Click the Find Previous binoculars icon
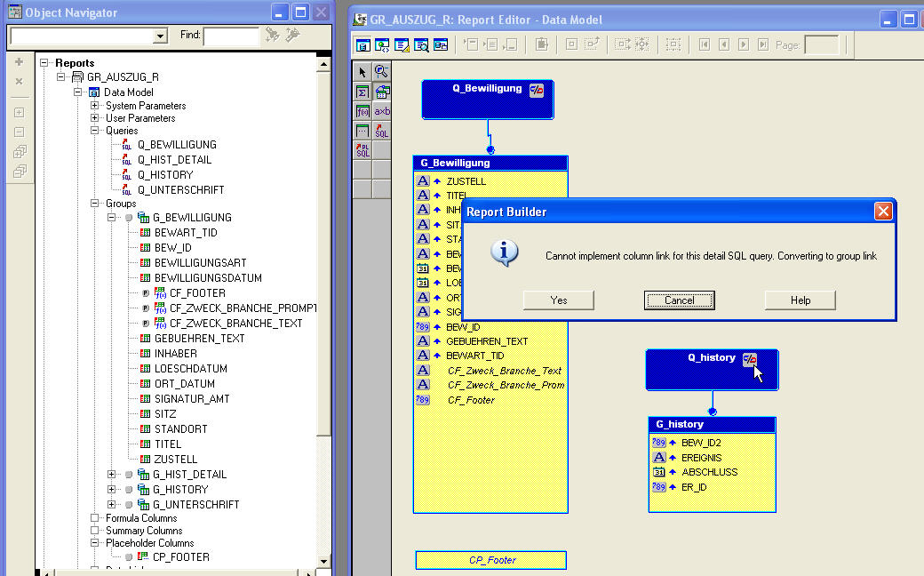 pyautogui.click(x=292, y=35)
